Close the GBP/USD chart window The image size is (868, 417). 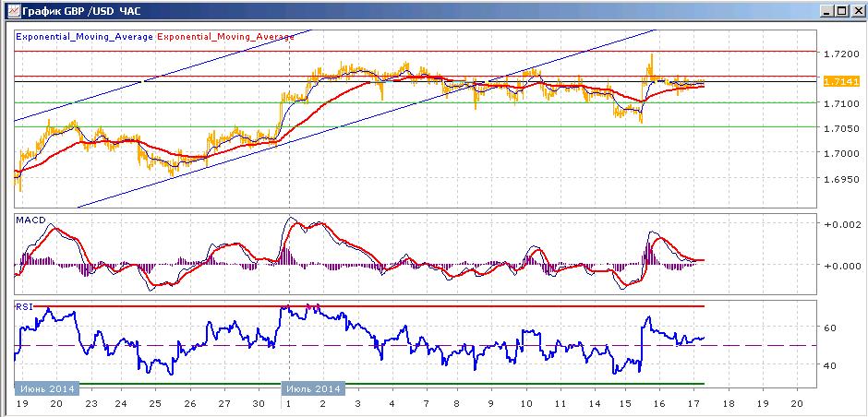point(856,10)
